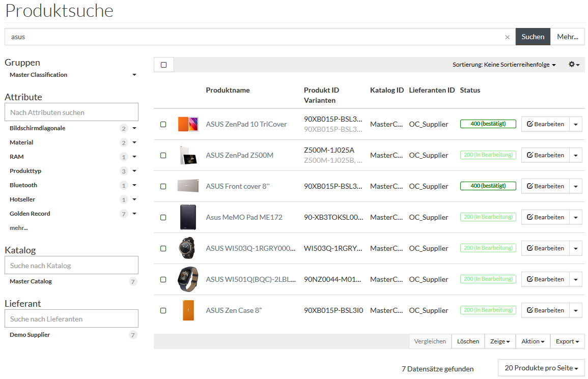The width and height of the screenshot is (588, 379).
Task: Select ASUS Front cover 8" row checkbox
Action: [x=163, y=187]
